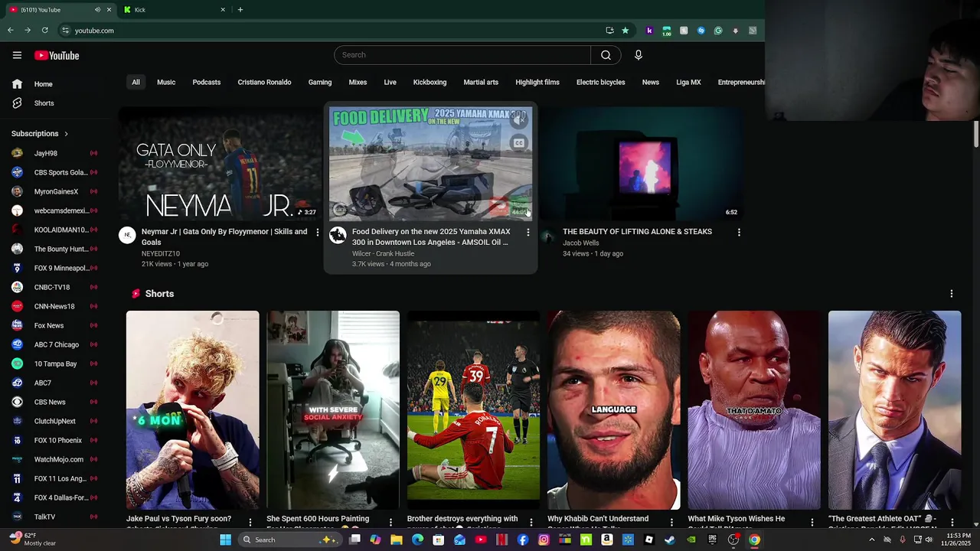The image size is (980, 551).
Task: Open Steam from the taskbar
Action: tap(670, 540)
